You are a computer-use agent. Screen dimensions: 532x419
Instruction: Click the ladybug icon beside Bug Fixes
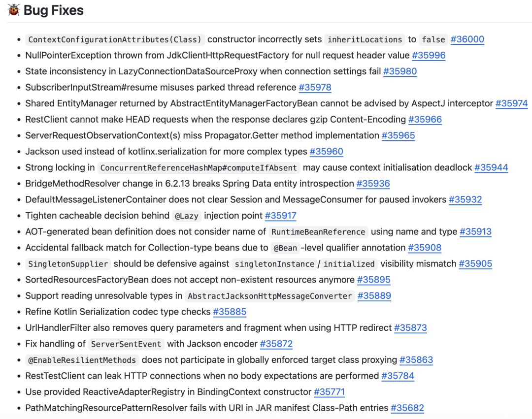(14, 10)
